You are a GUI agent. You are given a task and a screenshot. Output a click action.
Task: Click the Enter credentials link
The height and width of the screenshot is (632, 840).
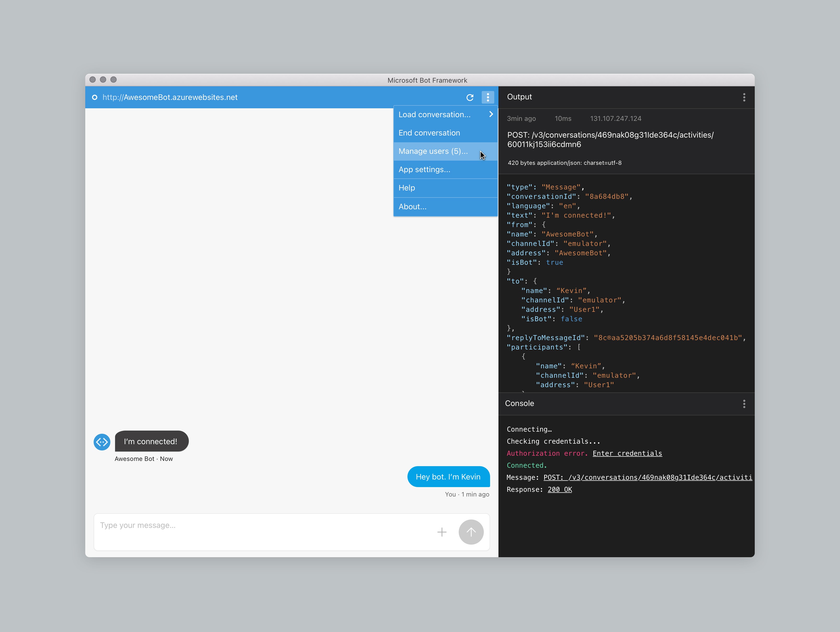(x=627, y=454)
